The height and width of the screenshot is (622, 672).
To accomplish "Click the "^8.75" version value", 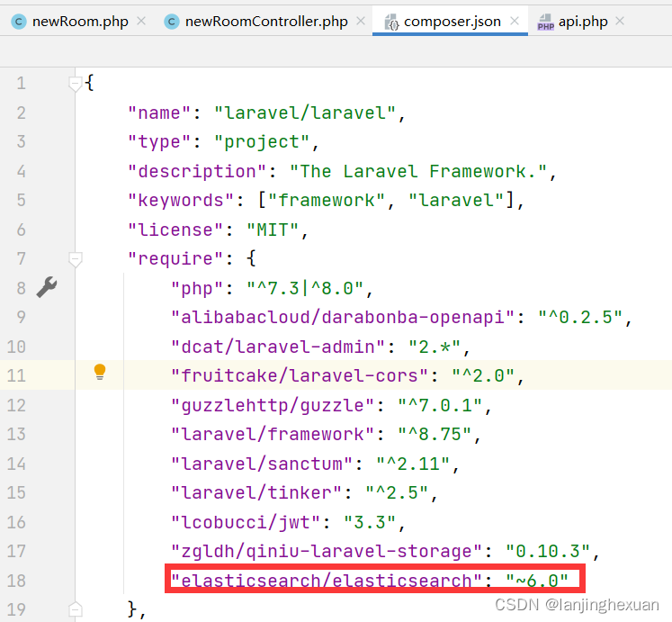I will [435, 434].
